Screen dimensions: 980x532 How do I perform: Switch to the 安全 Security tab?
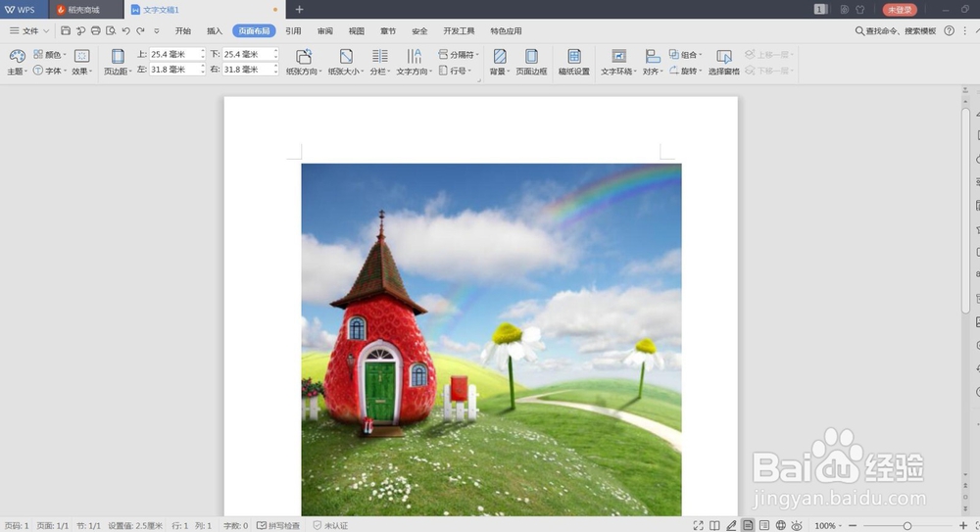419,30
